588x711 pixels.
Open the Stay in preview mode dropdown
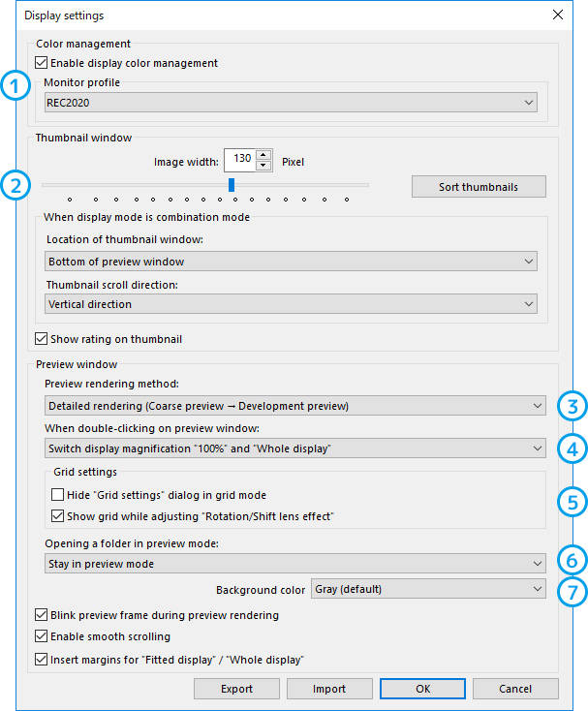click(295, 563)
